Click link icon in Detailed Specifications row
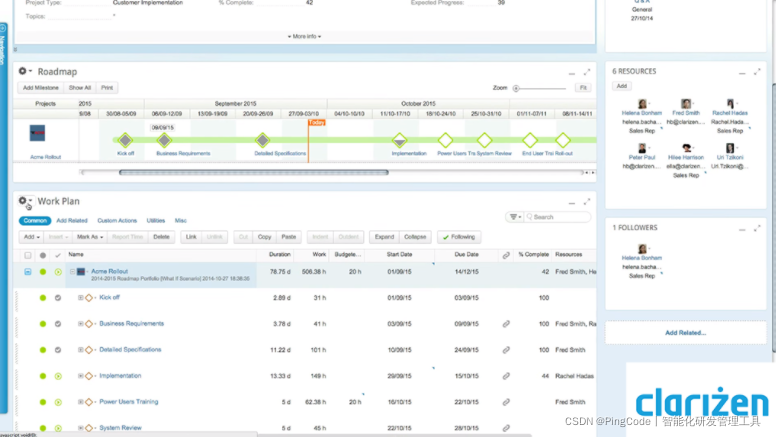The width and height of the screenshot is (776, 437). (506, 350)
